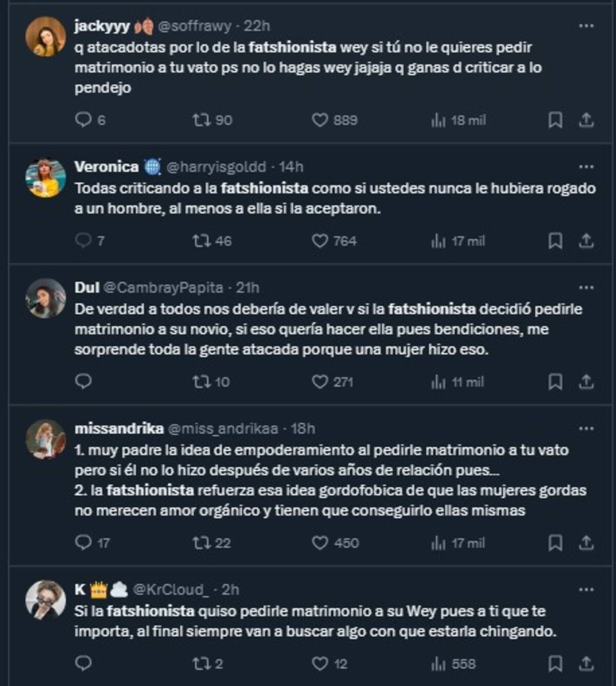Open more options on Veronica's tweet

click(x=586, y=167)
